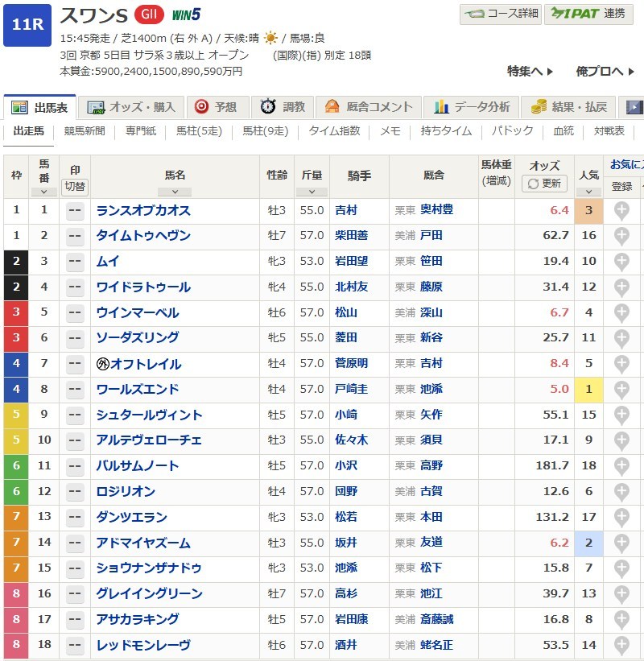Image resolution: width=644 pixels, height=661 pixels.
Task: Expand the sort arrow under 馬名 header
Action: tap(175, 192)
